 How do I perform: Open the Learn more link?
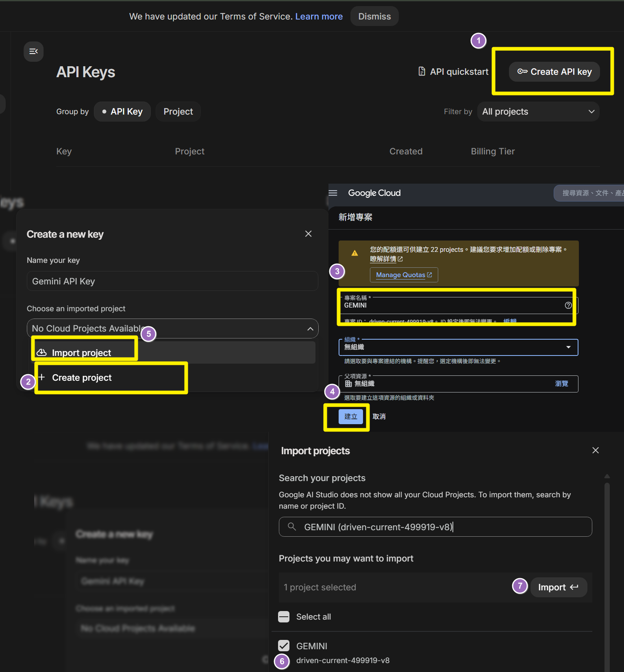(x=319, y=16)
